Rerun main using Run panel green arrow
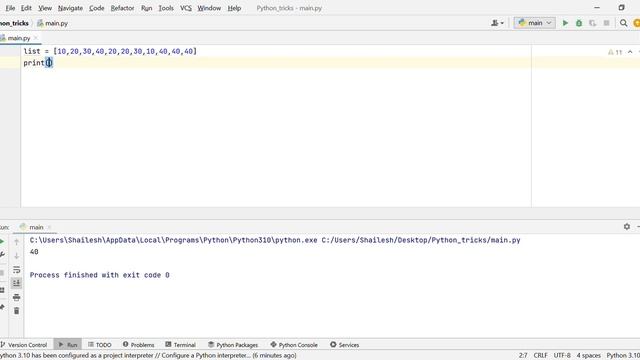Image resolution: width=640 pixels, height=360 pixels. tap(2, 242)
